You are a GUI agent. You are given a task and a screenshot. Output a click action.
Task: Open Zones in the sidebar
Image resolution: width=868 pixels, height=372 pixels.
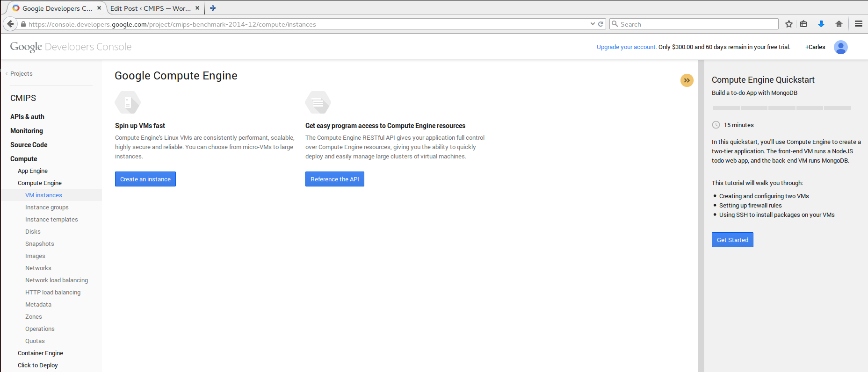34,317
